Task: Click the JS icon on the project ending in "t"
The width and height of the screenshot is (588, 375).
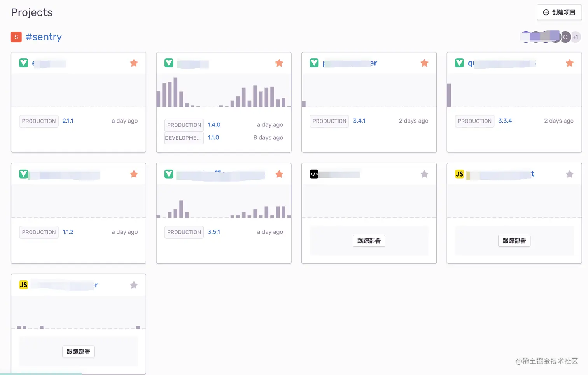Action: click(x=459, y=174)
